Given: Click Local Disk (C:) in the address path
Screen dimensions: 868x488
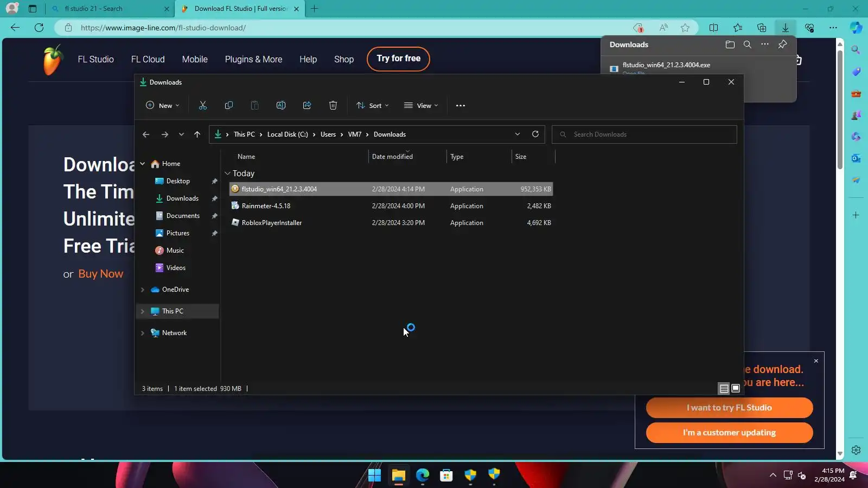Looking at the screenshot, I should pyautogui.click(x=288, y=134).
